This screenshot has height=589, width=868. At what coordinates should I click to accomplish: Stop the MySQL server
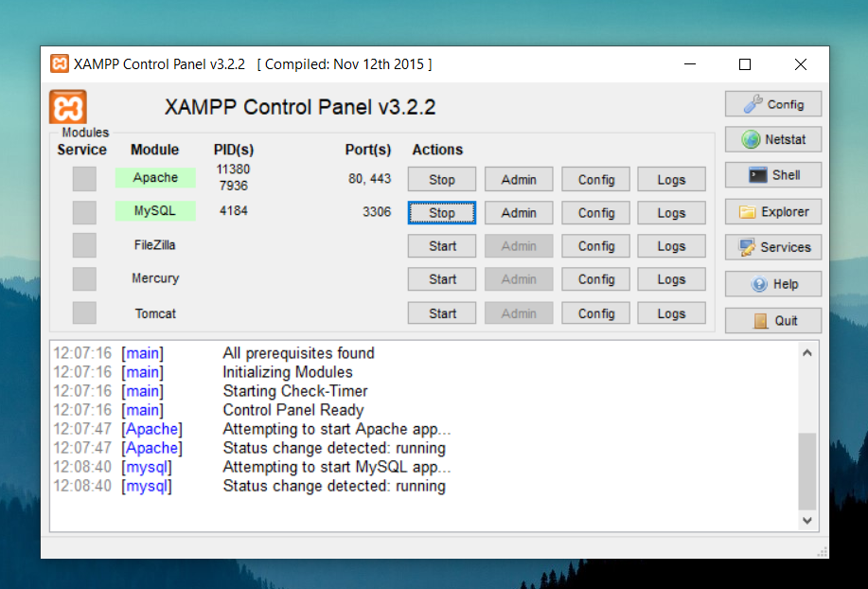click(441, 212)
